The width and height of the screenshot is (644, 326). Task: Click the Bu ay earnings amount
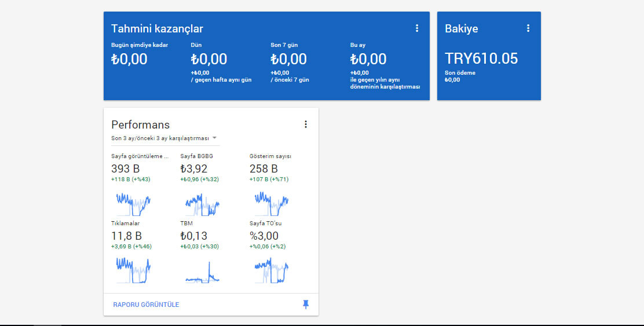click(x=368, y=59)
